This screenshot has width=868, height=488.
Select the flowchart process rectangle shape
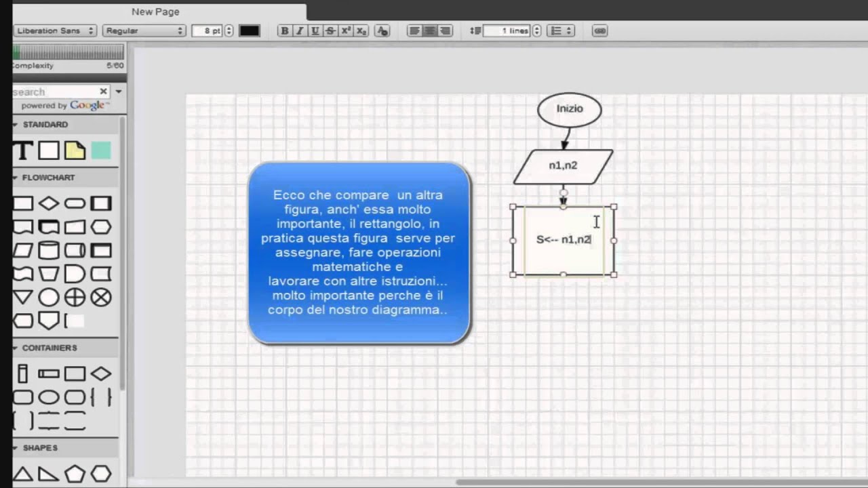pyautogui.click(x=22, y=203)
